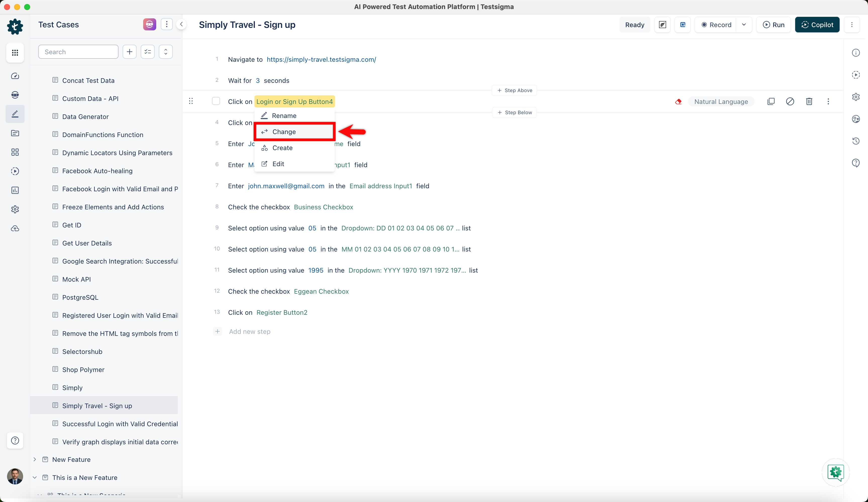The height and width of the screenshot is (502, 868).
Task: Open the info icon in right panel
Action: point(856,53)
